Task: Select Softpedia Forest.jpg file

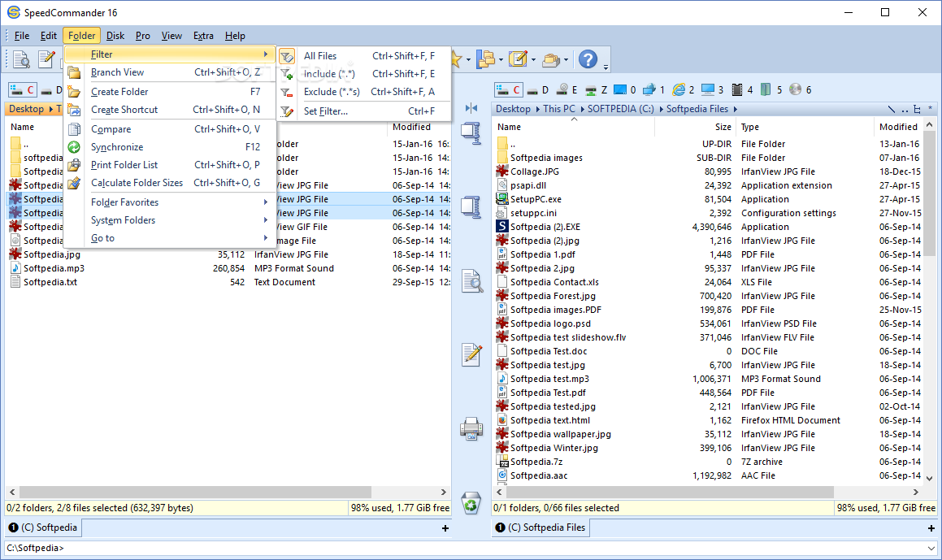Action: click(553, 296)
